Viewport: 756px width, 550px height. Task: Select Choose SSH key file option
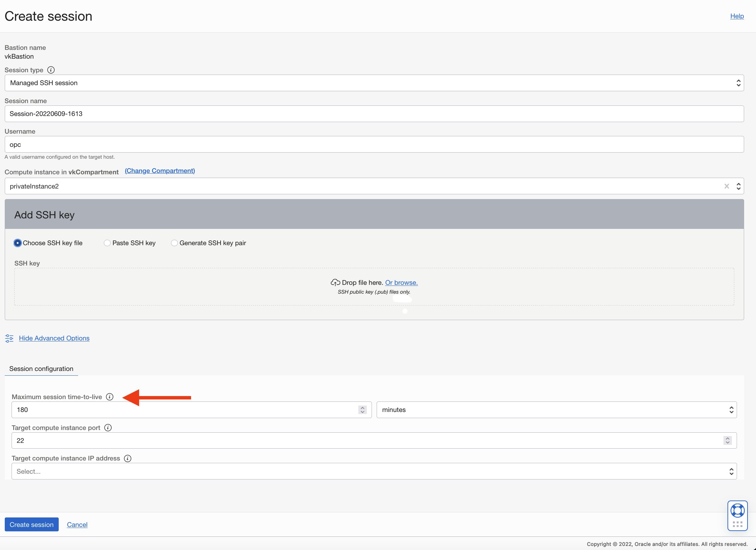[x=18, y=243]
